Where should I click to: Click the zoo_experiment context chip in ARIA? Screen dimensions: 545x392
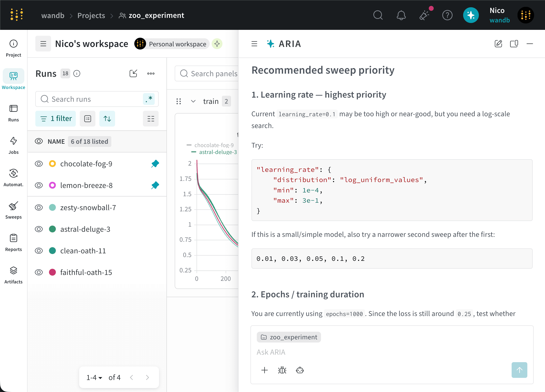[x=289, y=337]
